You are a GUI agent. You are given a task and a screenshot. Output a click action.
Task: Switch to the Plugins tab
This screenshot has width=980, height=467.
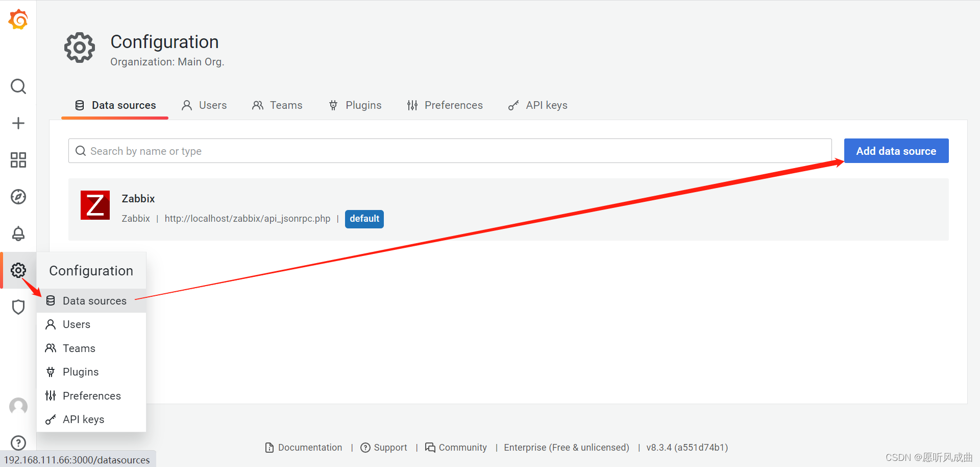tap(355, 105)
